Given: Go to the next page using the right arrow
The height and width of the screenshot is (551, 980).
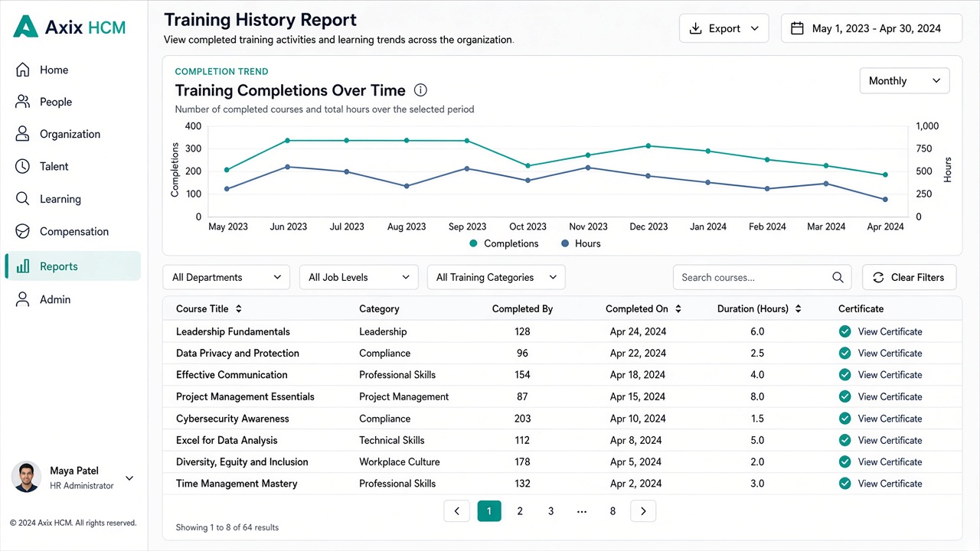Looking at the screenshot, I should click(643, 511).
